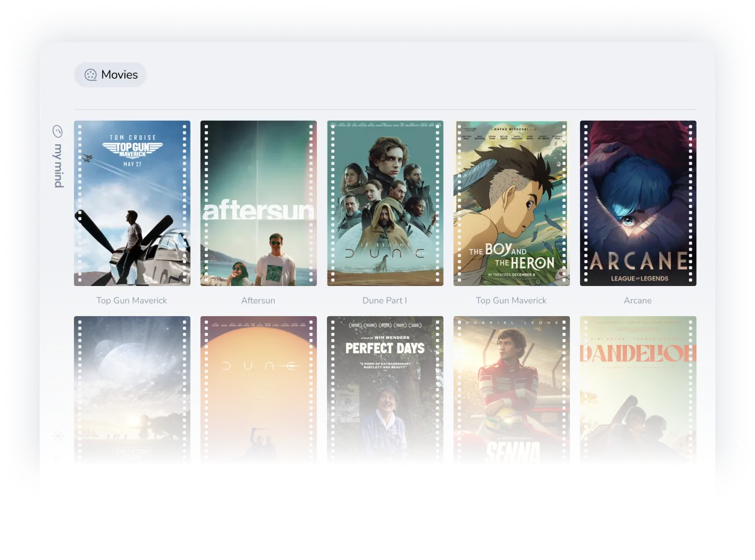Viewport: 755px width, 560px height.
Task: Click the 'Dune Part I' caption text
Action: tap(385, 300)
